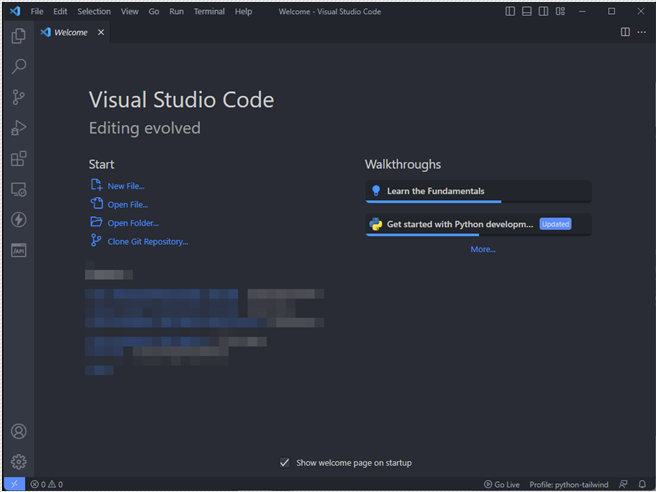Image resolution: width=656 pixels, height=492 pixels.
Task: Open the API client icon in activity bar
Action: click(18, 250)
